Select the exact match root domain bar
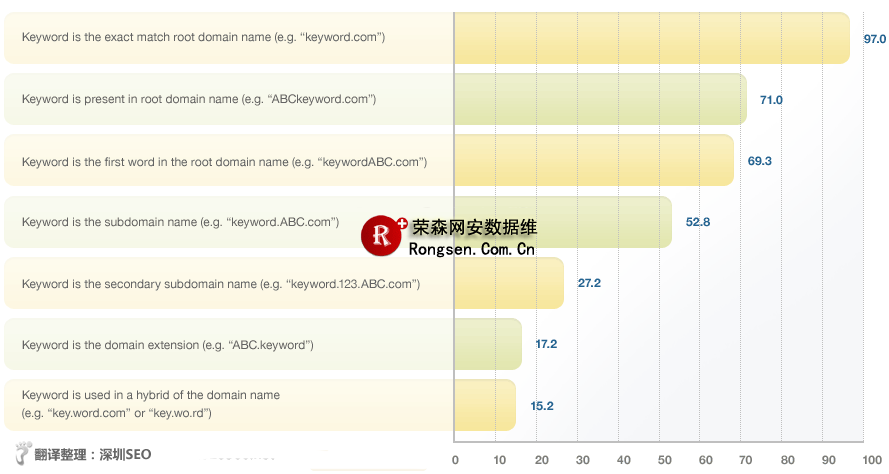 (651, 38)
